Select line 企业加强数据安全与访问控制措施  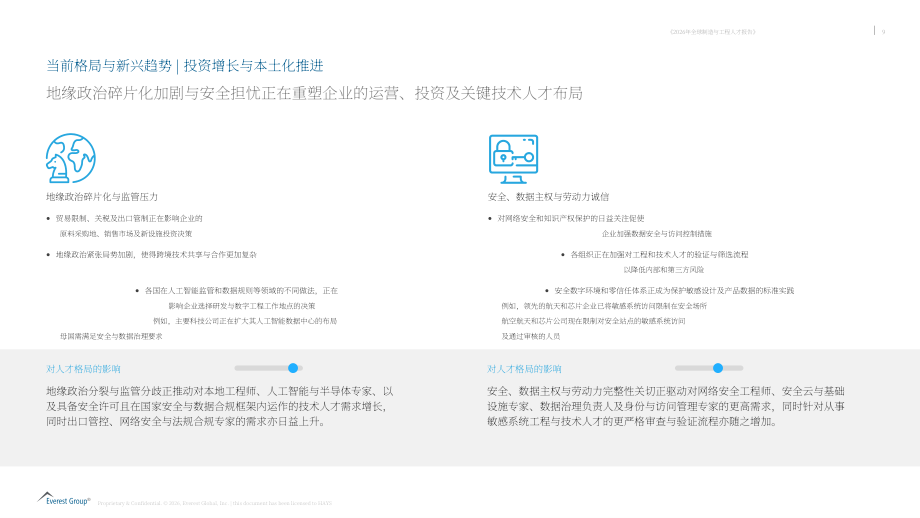click(x=657, y=233)
